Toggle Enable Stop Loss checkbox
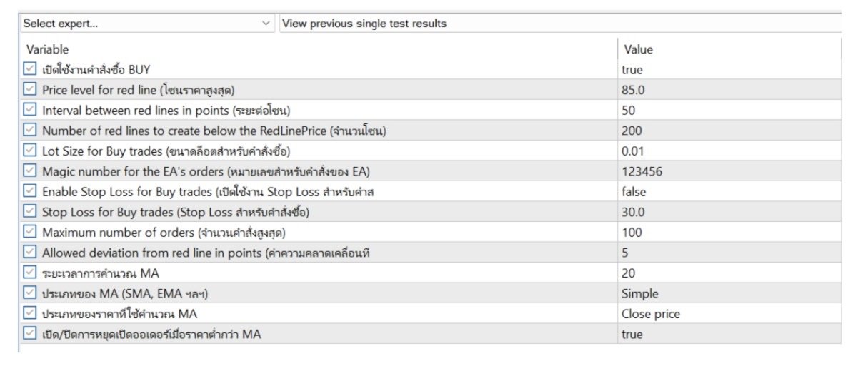This screenshot has width=868, height=371. coord(29,191)
